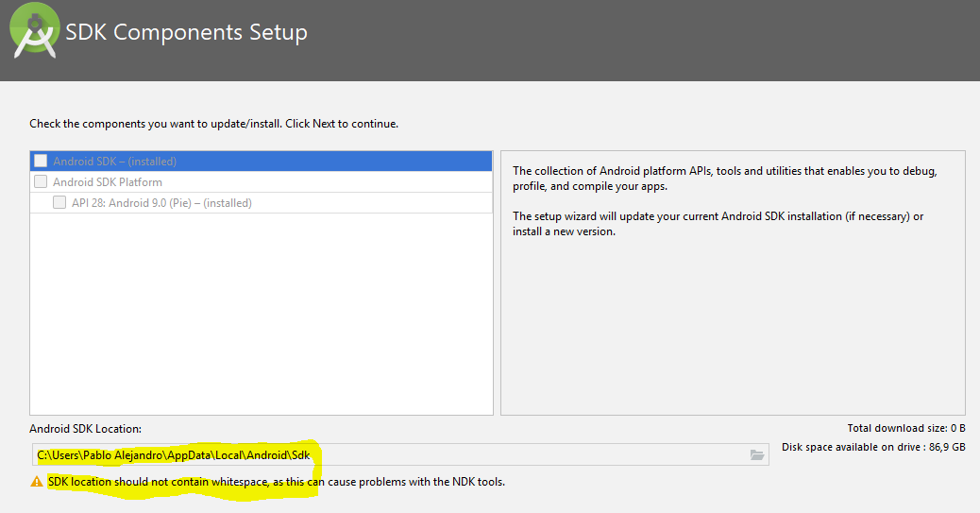
Task: Click the 'Disk space available on drive' text
Action: (x=873, y=447)
